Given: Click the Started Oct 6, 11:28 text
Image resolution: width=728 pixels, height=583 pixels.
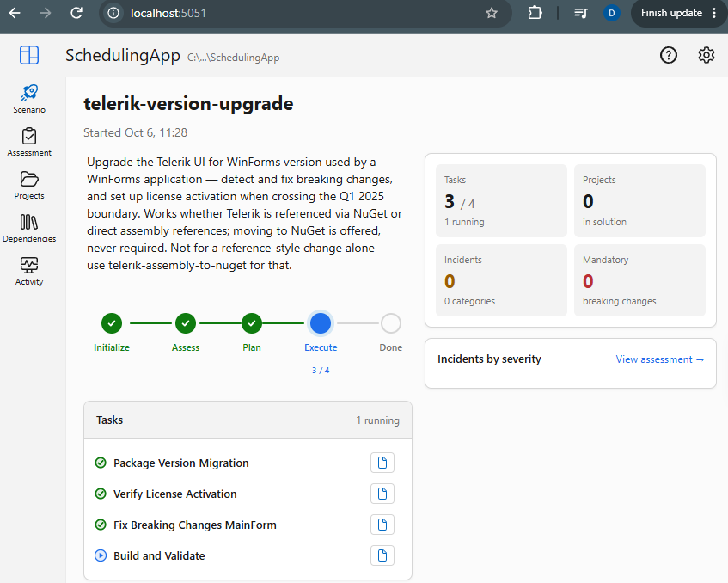Looking at the screenshot, I should [135, 133].
